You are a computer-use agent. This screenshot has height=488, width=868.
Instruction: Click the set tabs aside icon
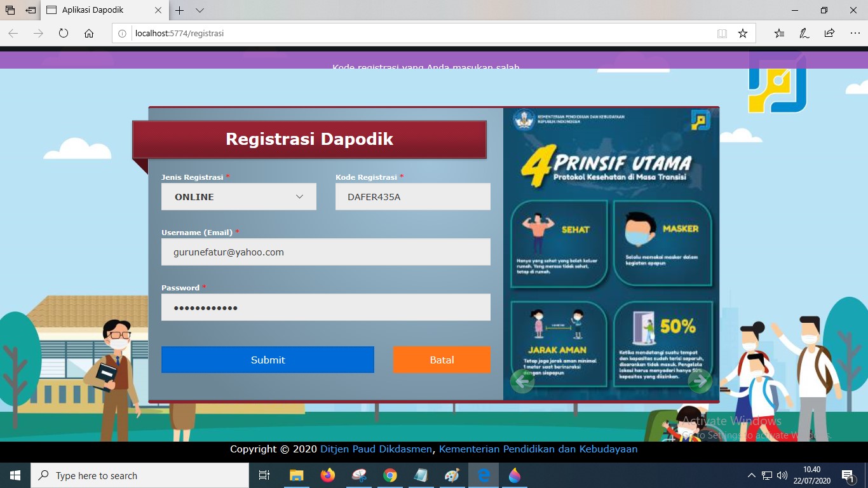31,10
